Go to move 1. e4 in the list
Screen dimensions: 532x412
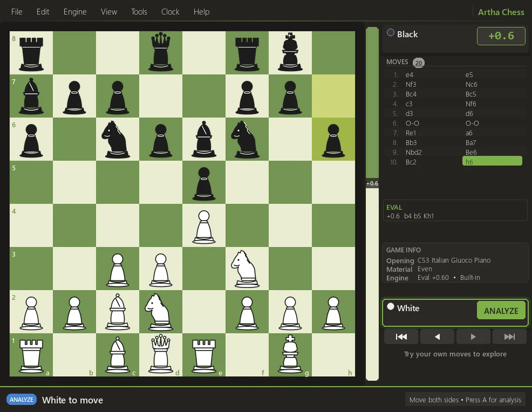(409, 74)
